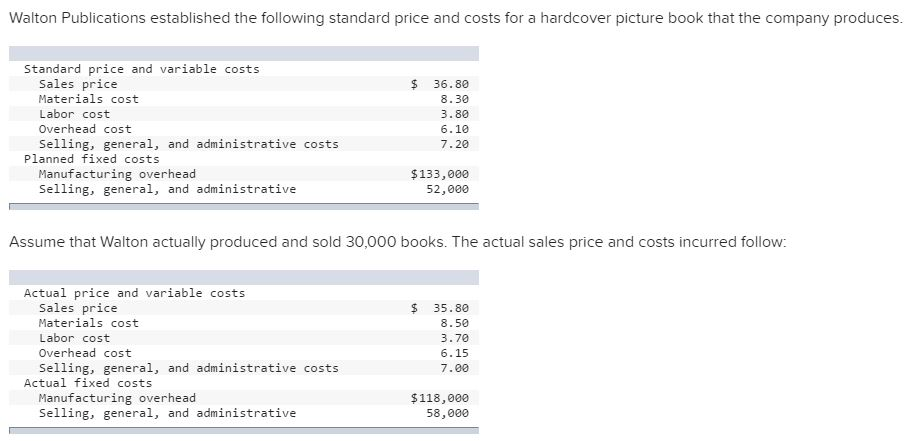Click actual Manufacturing overhead $118,000

[x=440, y=399]
